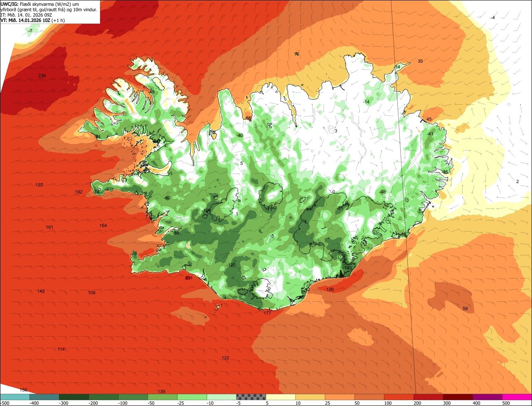Click the 59 flux value on the map

pyautogui.click(x=465, y=308)
